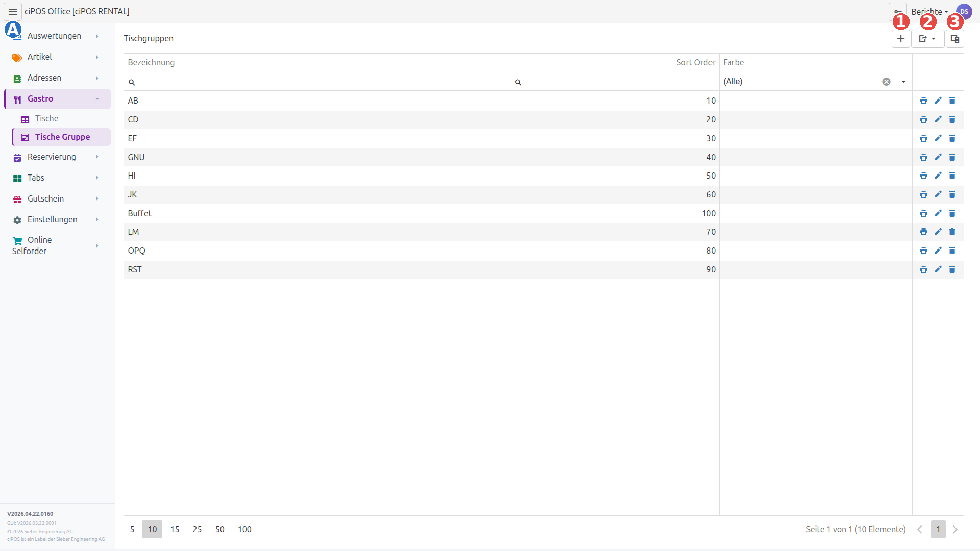Focus the Bezeichnung filter field
The height and width of the screenshot is (551, 980).
[317, 82]
